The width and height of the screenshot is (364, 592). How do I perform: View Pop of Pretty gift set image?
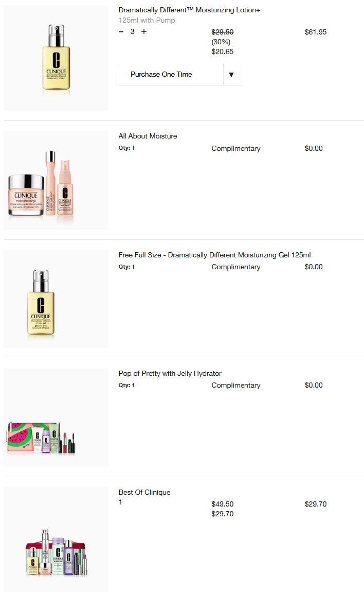(x=56, y=417)
